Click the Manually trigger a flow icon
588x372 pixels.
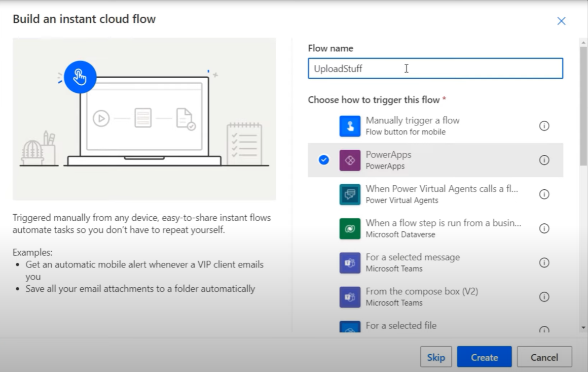click(x=350, y=126)
